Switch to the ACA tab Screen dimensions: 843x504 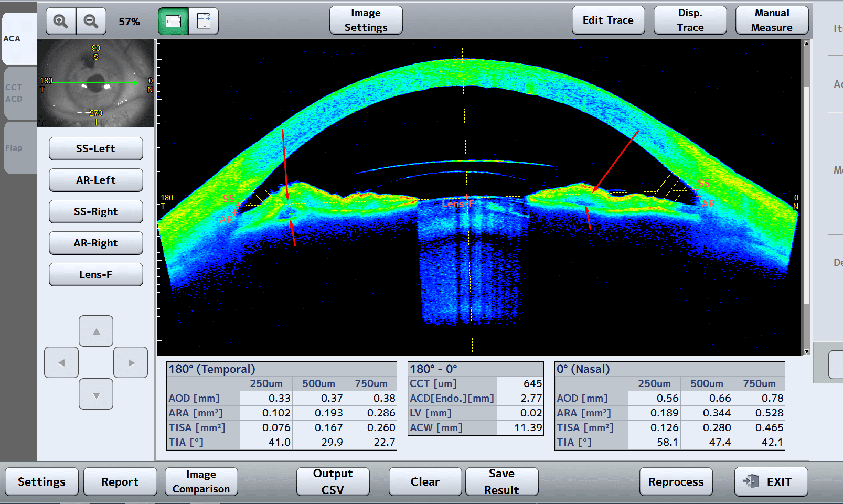pos(19,39)
